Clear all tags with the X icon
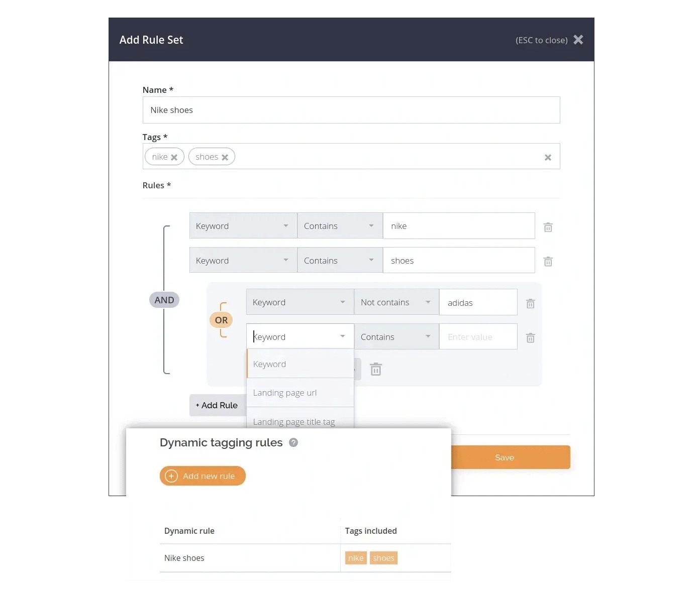This screenshot has width=700, height=591. [x=548, y=157]
